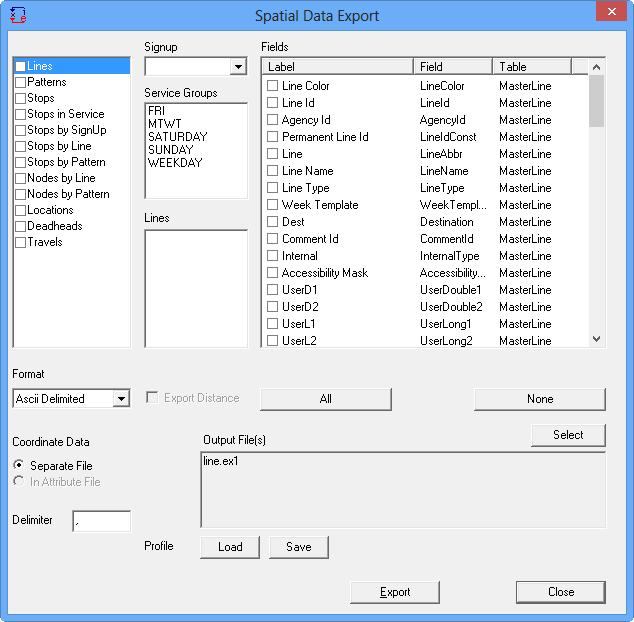Enable Deadheads export type
The width and height of the screenshot is (634, 622).
(20, 226)
